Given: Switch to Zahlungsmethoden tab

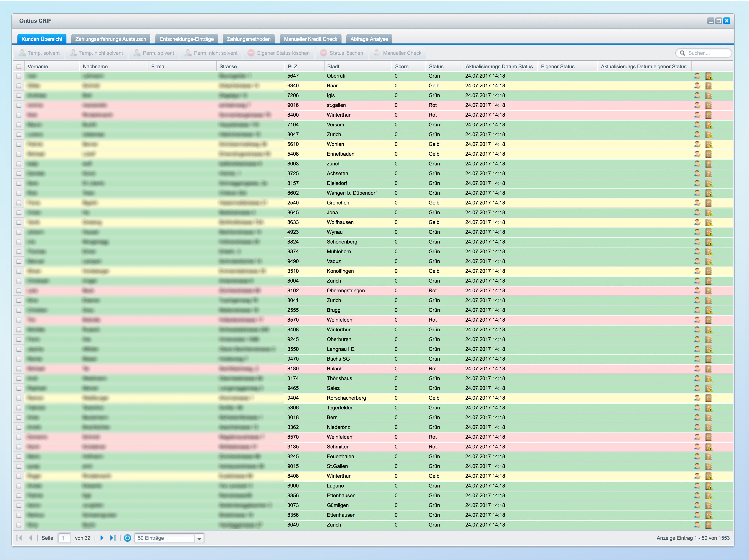Looking at the screenshot, I should point(249,39).
